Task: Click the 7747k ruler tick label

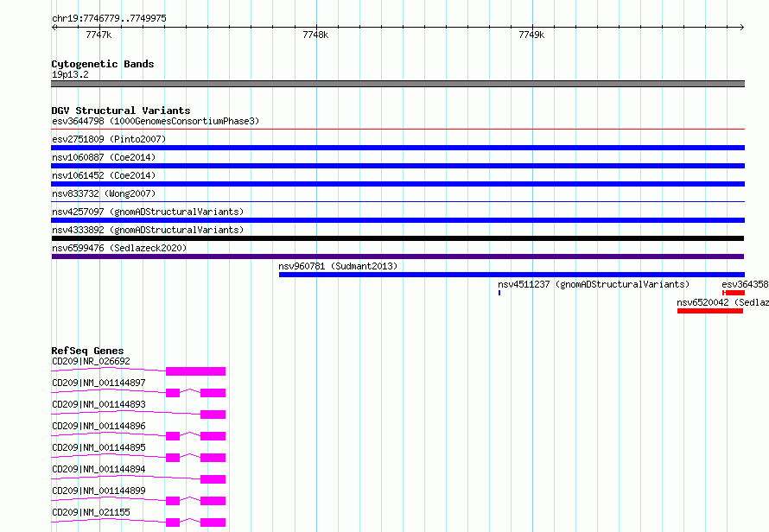Action: [99, 35]
